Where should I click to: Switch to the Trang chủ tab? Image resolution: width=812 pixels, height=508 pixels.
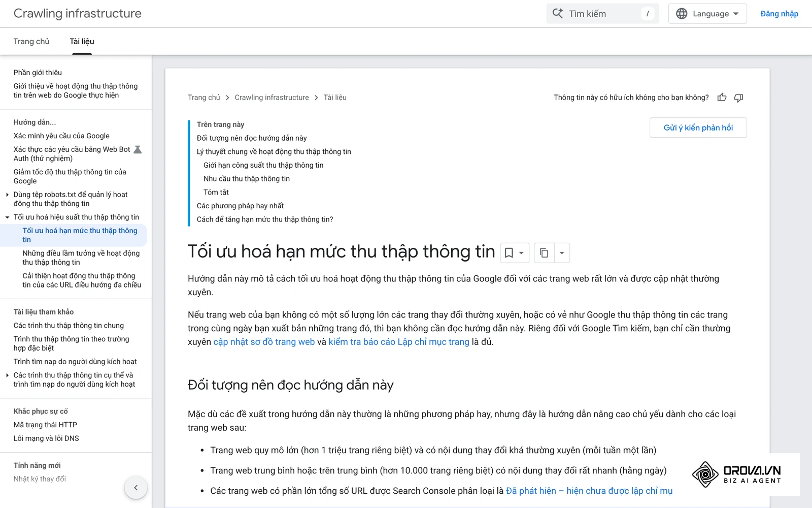[31, 41]
